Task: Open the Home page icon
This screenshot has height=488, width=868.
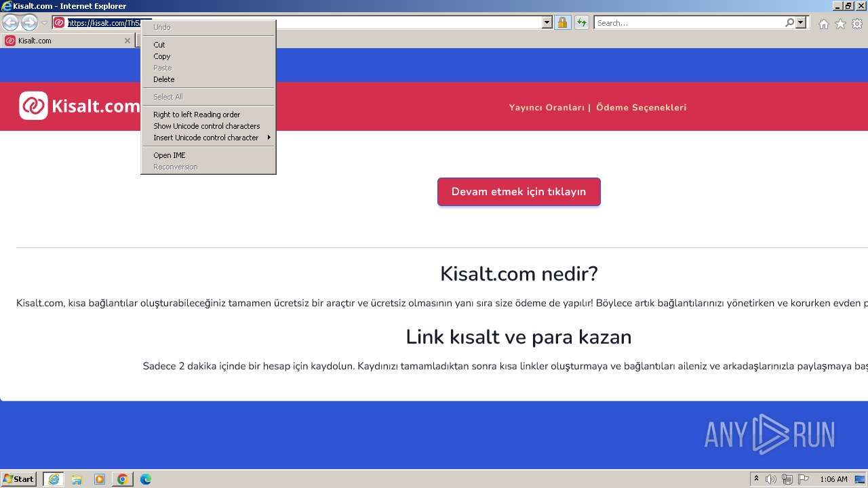Action: click(x=823, y=24)
